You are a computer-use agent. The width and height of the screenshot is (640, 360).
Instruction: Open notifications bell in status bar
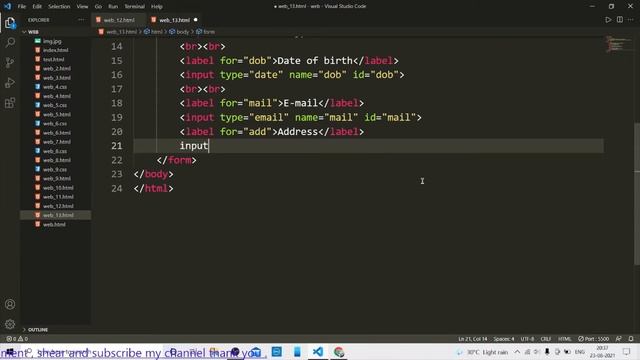pos(631,339)
